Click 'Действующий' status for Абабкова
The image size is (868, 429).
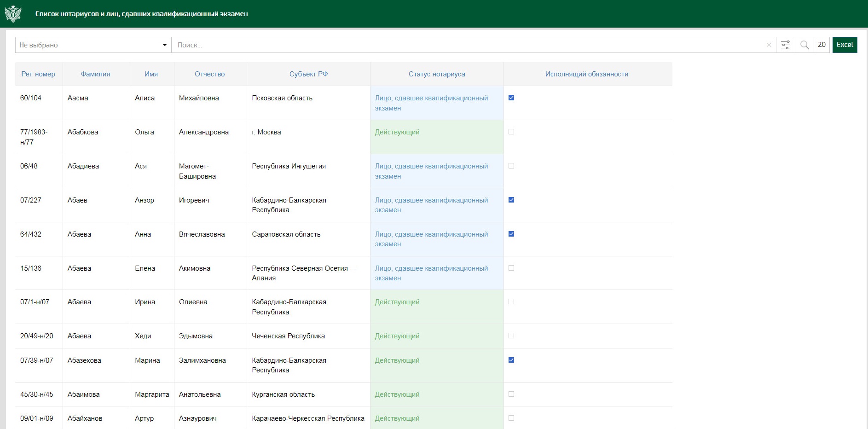tap(397, 132)
